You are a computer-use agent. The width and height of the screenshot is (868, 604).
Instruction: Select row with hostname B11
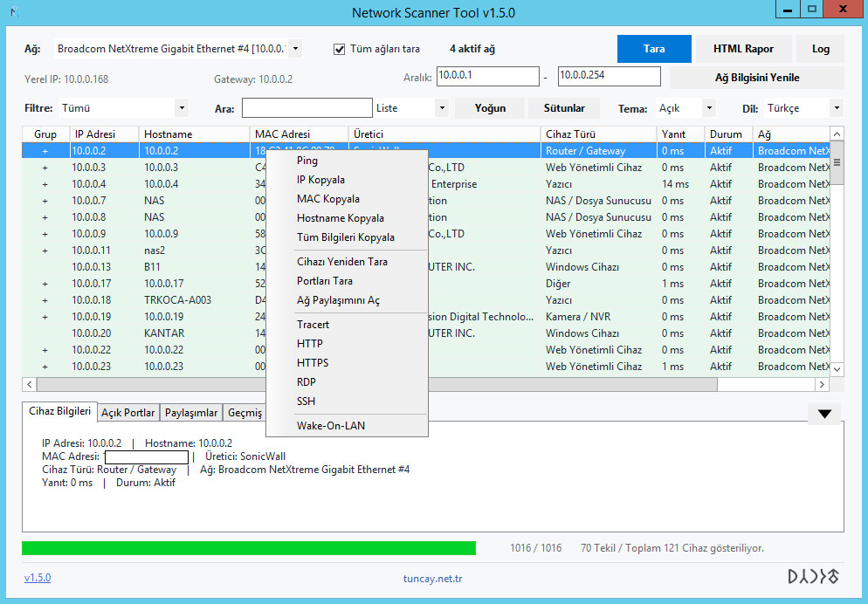point(426,267)
